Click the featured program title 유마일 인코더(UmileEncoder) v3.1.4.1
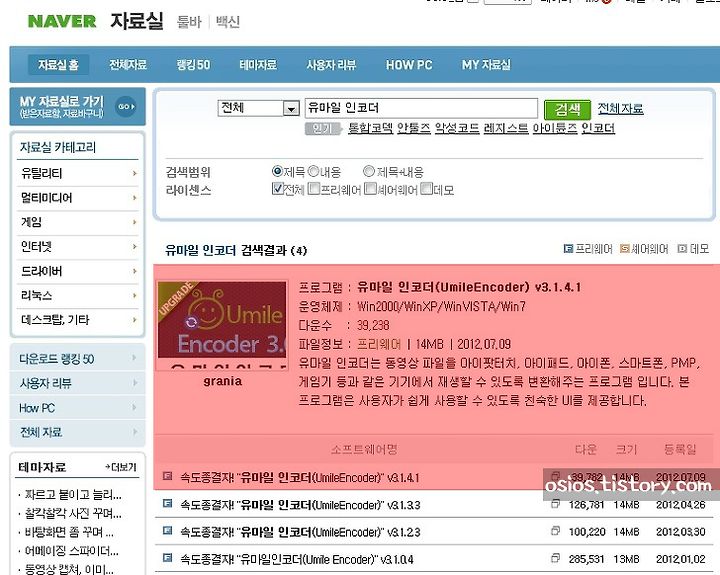This screenshot has height=575, width=720. point(469,288)
